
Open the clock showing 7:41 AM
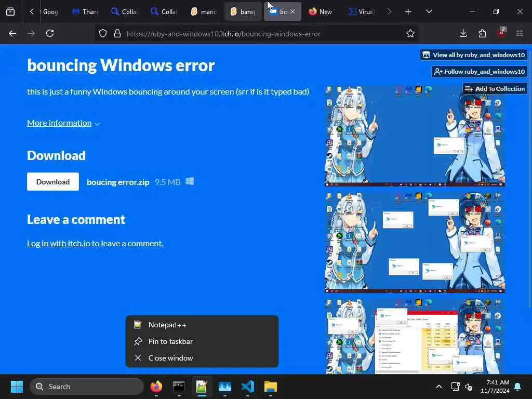(x=495, y=387)
